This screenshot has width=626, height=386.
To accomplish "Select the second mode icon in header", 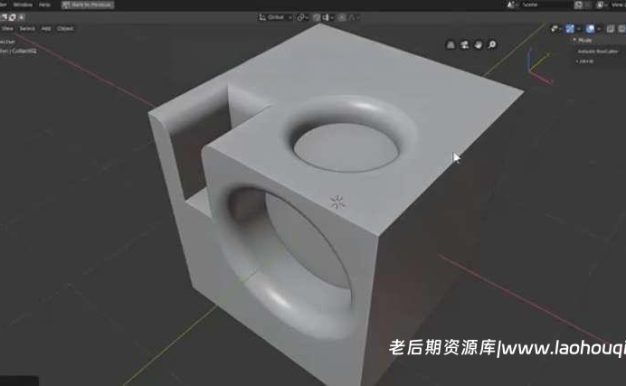I will click(12, 17).
